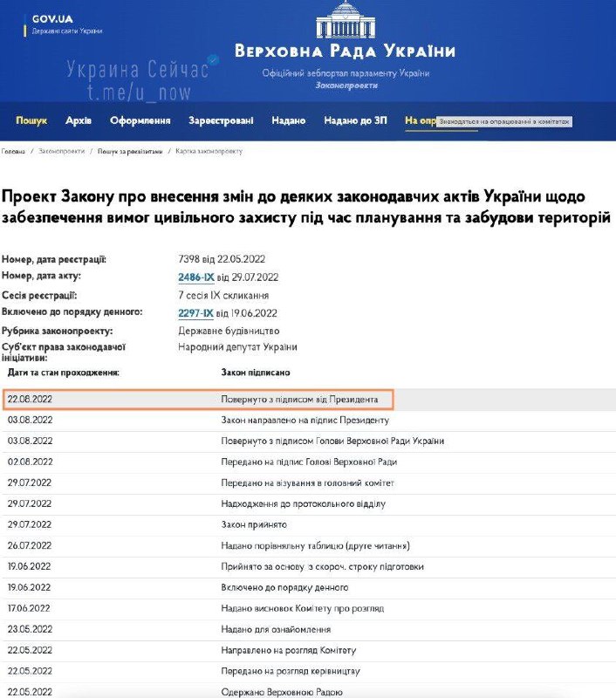Click the Головна breadcrumb link

tap(13, 152)
